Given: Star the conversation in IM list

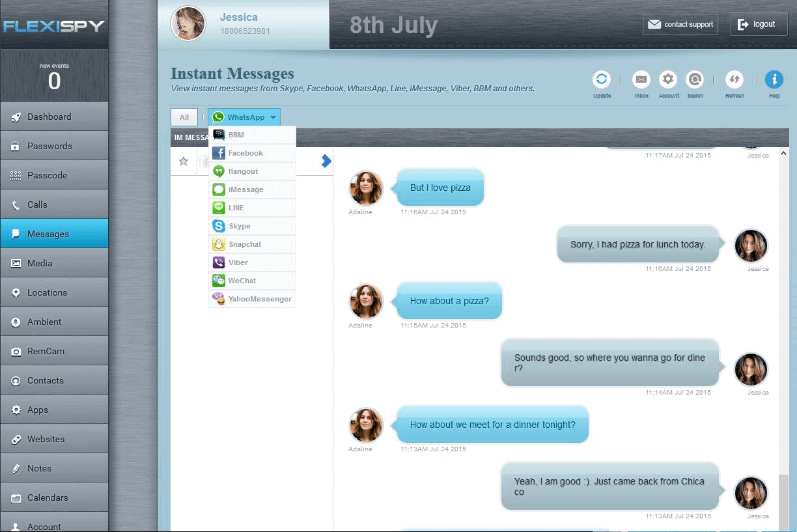Looking at the screenshot, I should [184, 161].
